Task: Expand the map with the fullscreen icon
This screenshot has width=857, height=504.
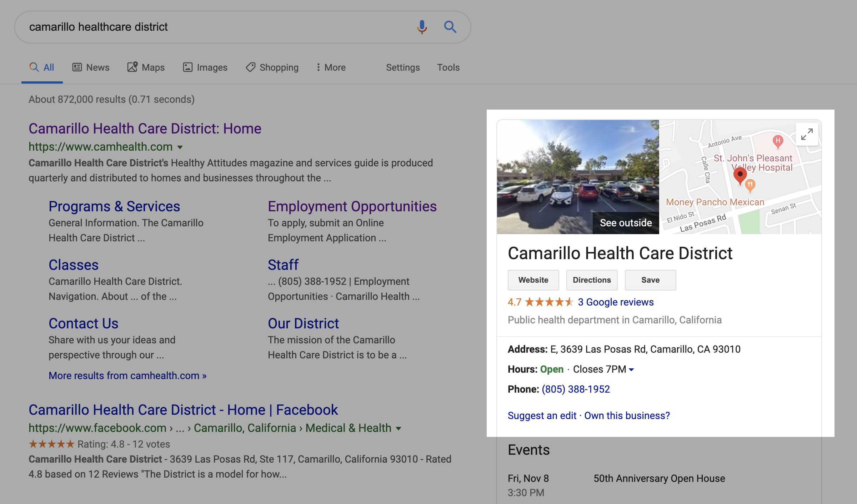Action: tap(807, 135)
